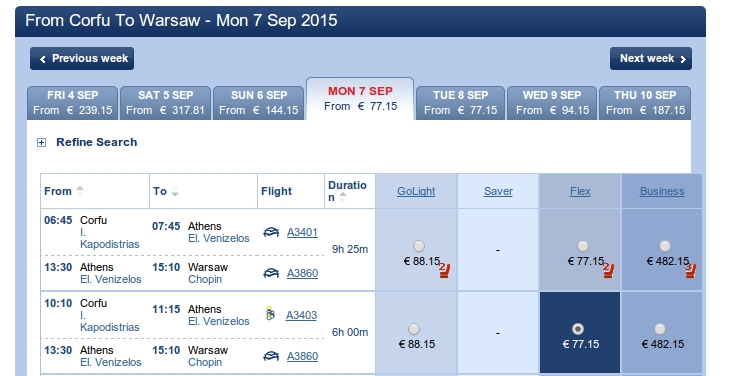Go to Next week dates
Screen dimensions: 740x376
tap(651, 58)
